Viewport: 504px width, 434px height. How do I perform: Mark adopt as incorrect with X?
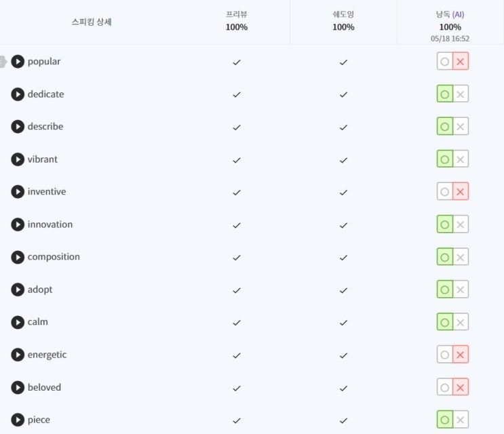pyautogui.click(x=461, y=290)
